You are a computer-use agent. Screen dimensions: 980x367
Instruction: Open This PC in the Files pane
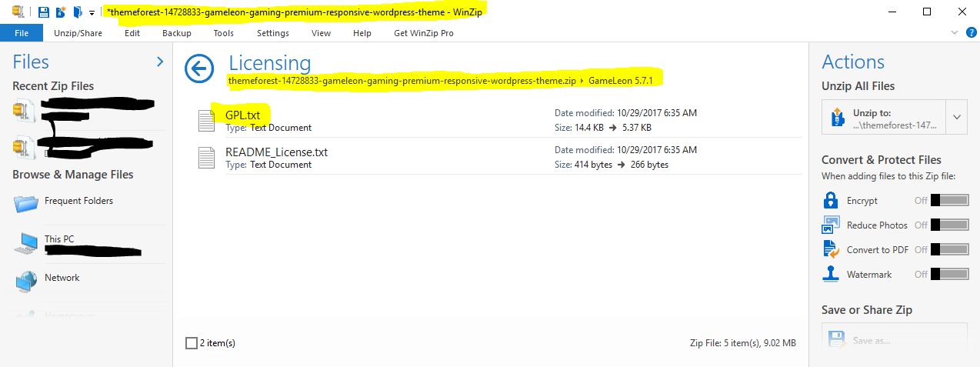pyautogui.click(x=59, y=239)
